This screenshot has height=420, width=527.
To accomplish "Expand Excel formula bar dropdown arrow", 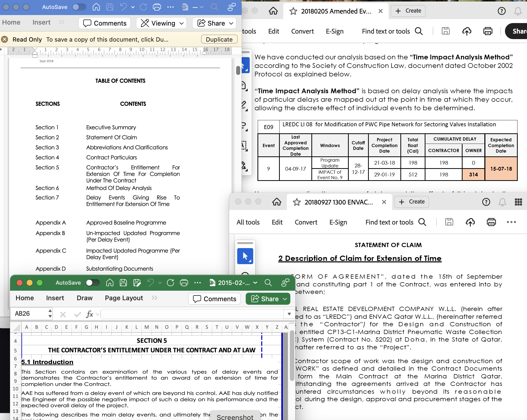I will click(x=289, y=314).
